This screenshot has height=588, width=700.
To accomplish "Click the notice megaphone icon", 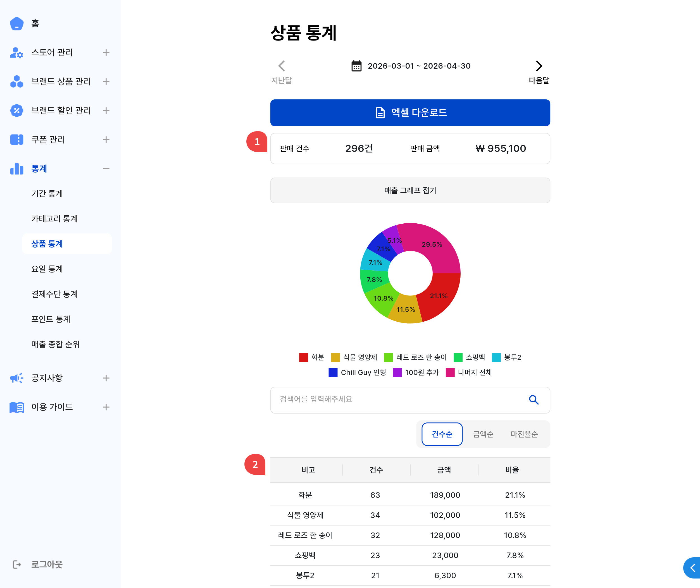I will (17, 378).
